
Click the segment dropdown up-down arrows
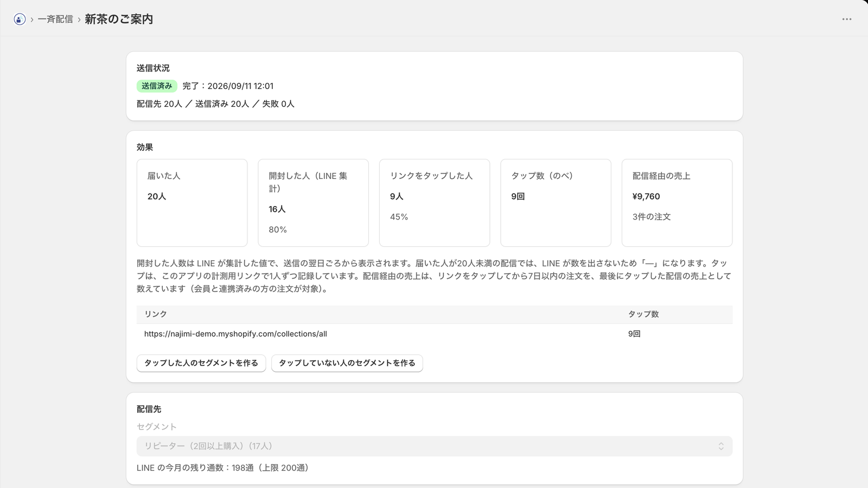click(721, 446)
